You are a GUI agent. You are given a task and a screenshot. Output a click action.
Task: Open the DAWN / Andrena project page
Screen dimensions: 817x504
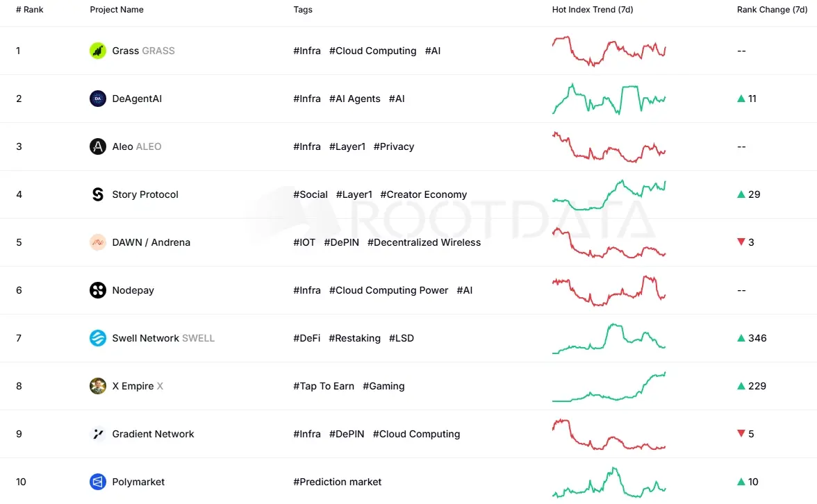point(151,242)
